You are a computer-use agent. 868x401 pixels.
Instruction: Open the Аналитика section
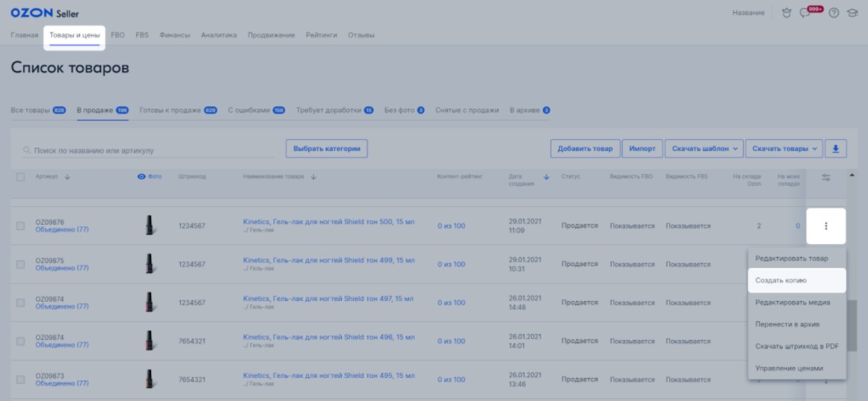[x=218, y=35]
